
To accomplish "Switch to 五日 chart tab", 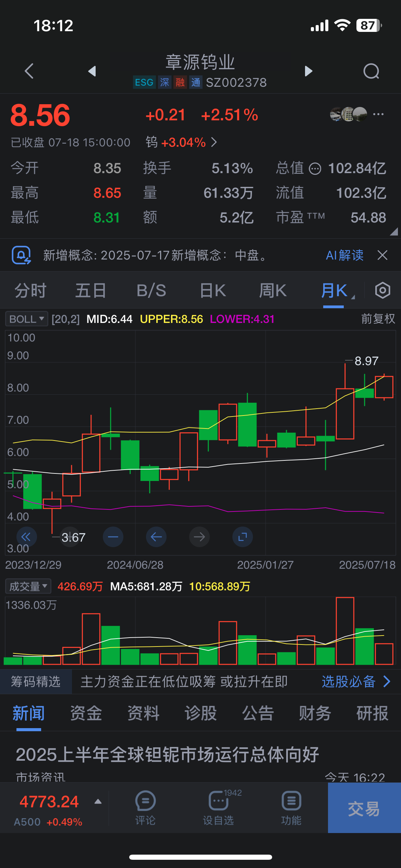I will coord(91,291).
